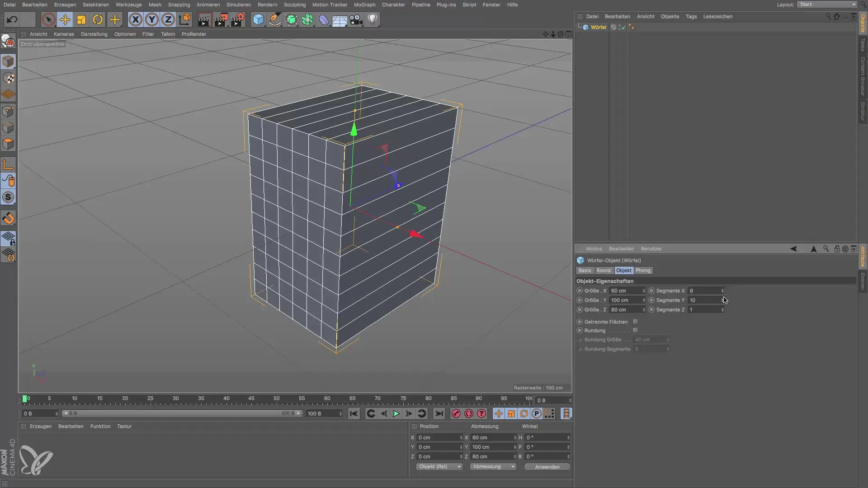Open the Objekt (Rel) dropdown
The height and width of the screenshot is (488, 868).
click(x=439, y=466)
